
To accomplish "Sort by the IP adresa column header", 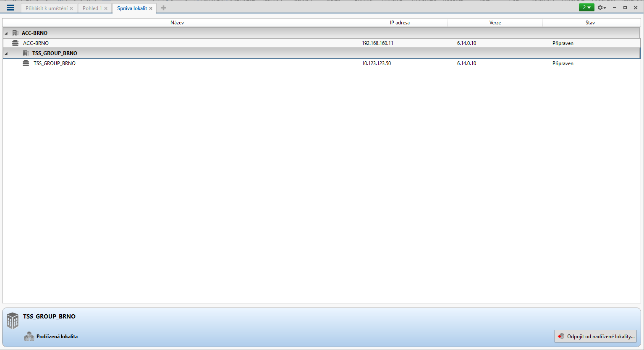I will coord(399,23).
